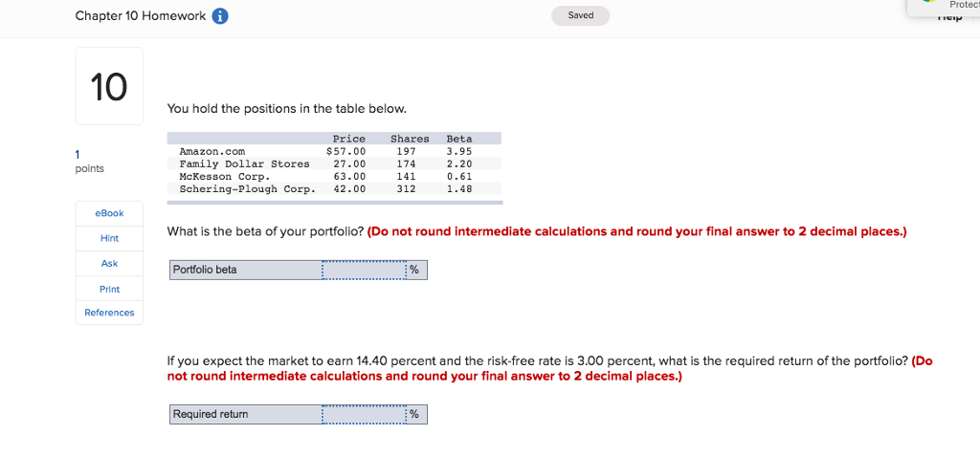Viewport: 980px width, 457px height.
Task: Click the Ask link in sidebar
Action: [109, 264]
